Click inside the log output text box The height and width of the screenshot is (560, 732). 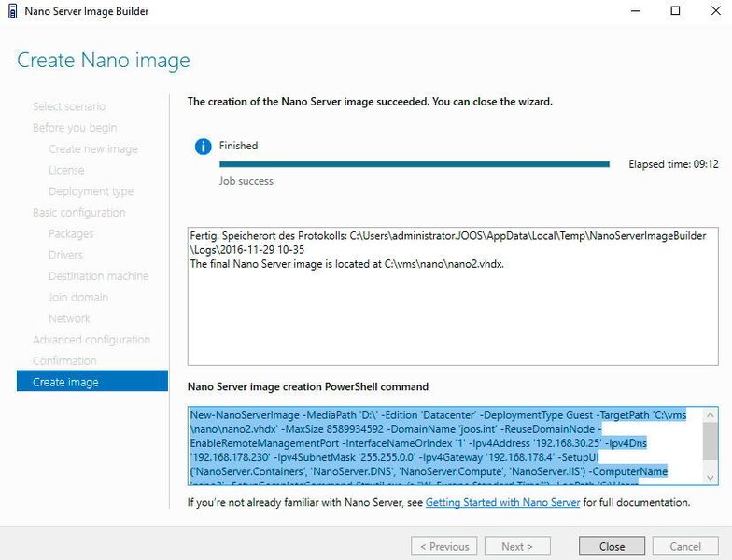tap(452, 297)
